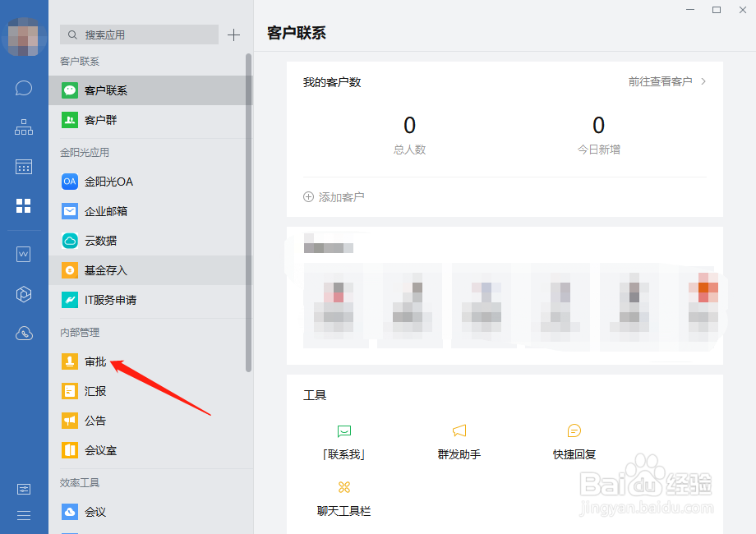Open the 快捷回复 quick reply icon
The width and height of the screenshot is (756, 534).
(x=574, y=430)
